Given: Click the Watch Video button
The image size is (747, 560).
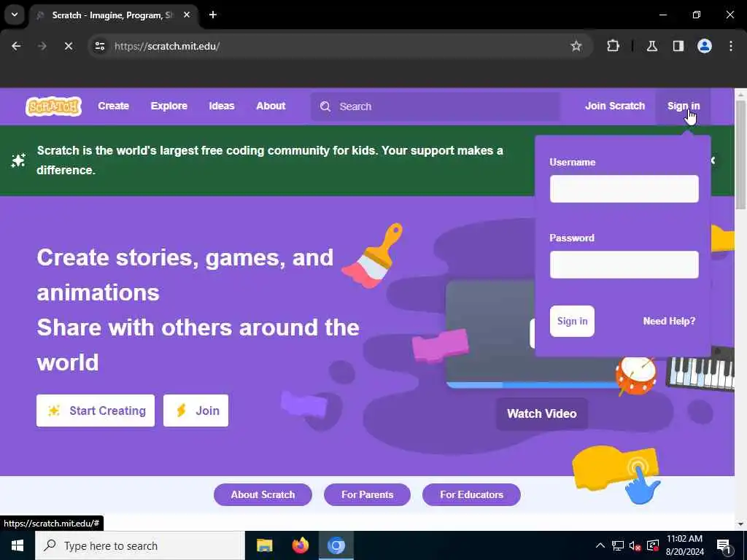Looking at the screenshot, I should point(542,413).
